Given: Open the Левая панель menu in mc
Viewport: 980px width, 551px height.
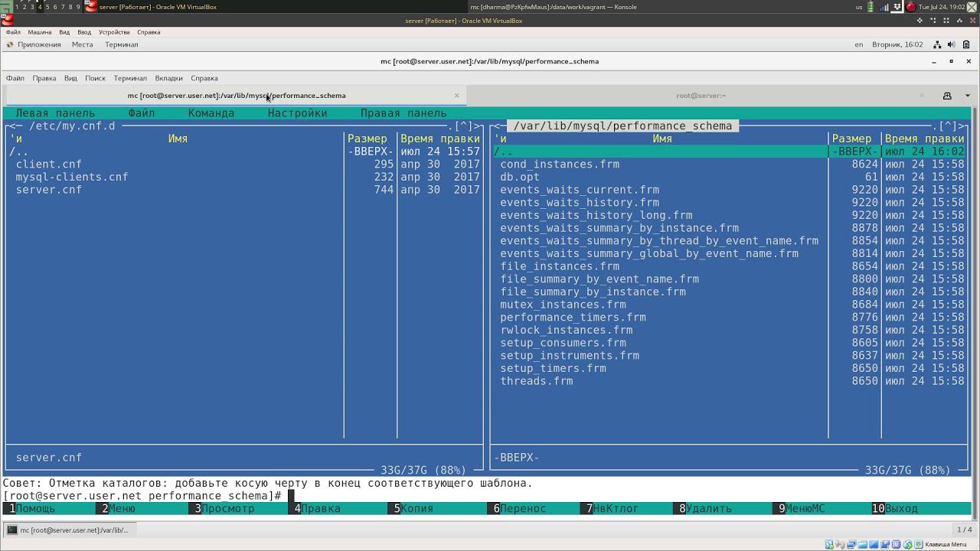Looking at the screenshot, I should click(x=55, y=113).
